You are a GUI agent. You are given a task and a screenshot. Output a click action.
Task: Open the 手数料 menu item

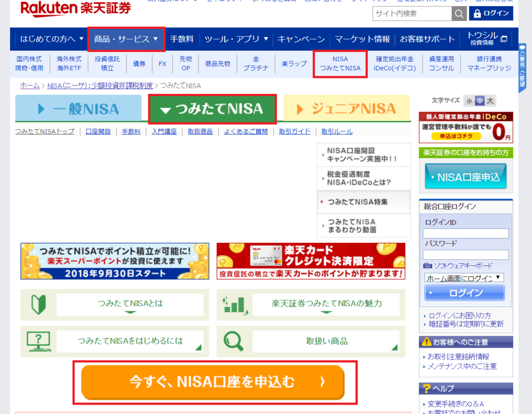coord(182,39)
